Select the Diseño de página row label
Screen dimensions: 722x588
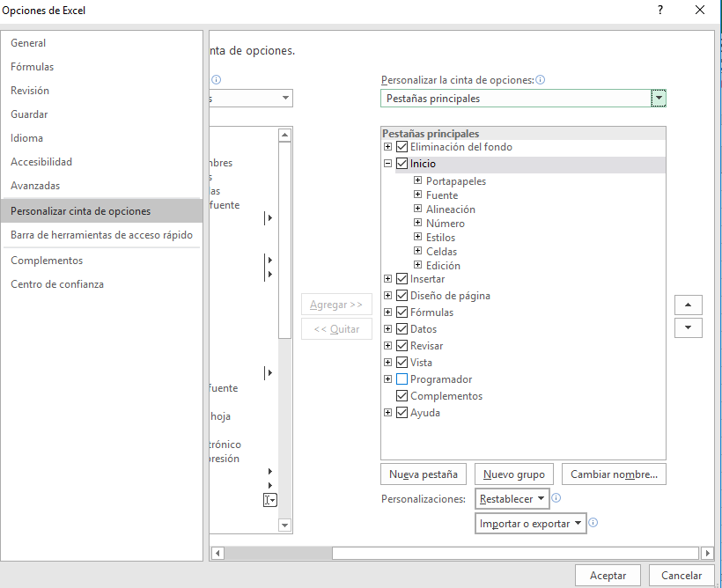click(450, 296)
